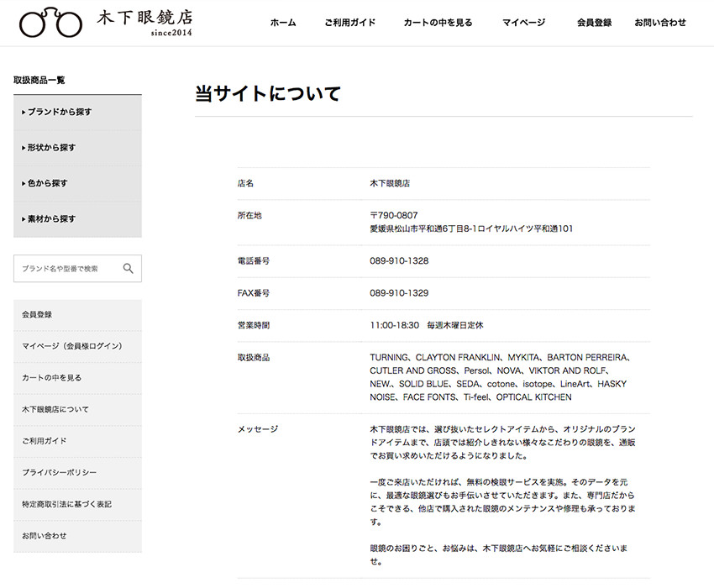Open マイページ（会員様ログイン）sidebar link
The image size is (714, 588).
[71, 345]
